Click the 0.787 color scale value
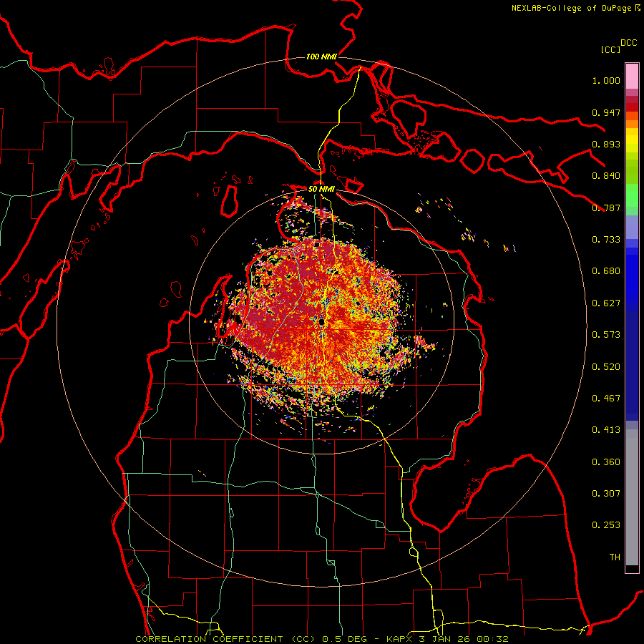This screenshot has width=644, height=644. [606, 208]
